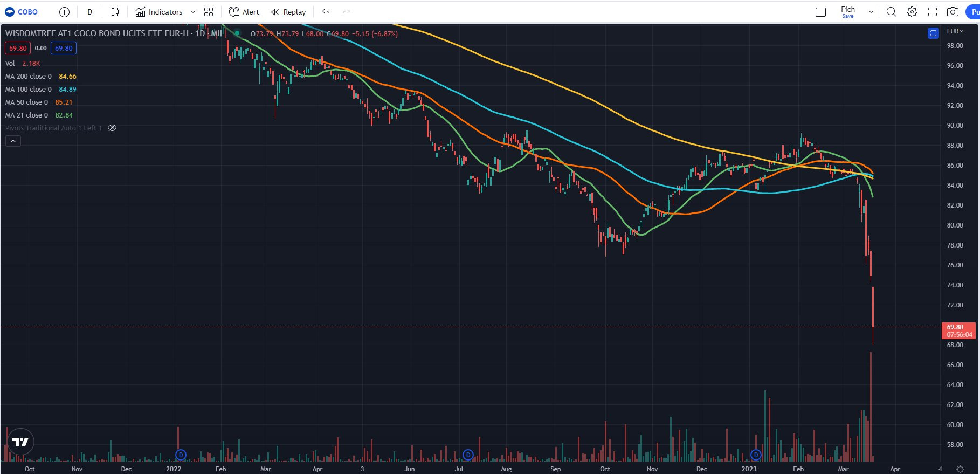The image size is (980, 474).
Task: Start bar Replay mode
Action: coord(288,12)
